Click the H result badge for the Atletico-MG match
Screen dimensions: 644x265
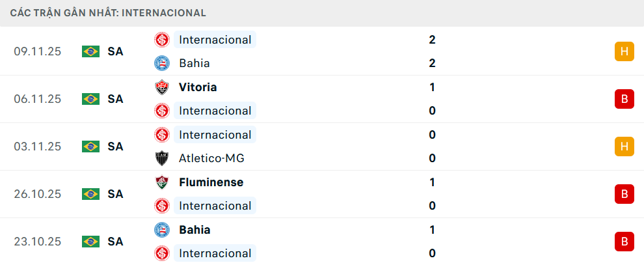(624, 146)
